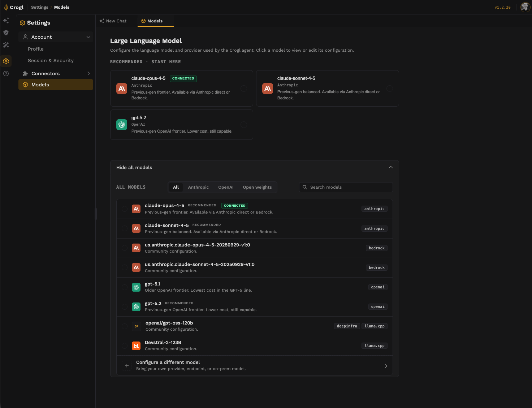Click Configure a different model row
The image size is (532, 408).
(255, 365)
